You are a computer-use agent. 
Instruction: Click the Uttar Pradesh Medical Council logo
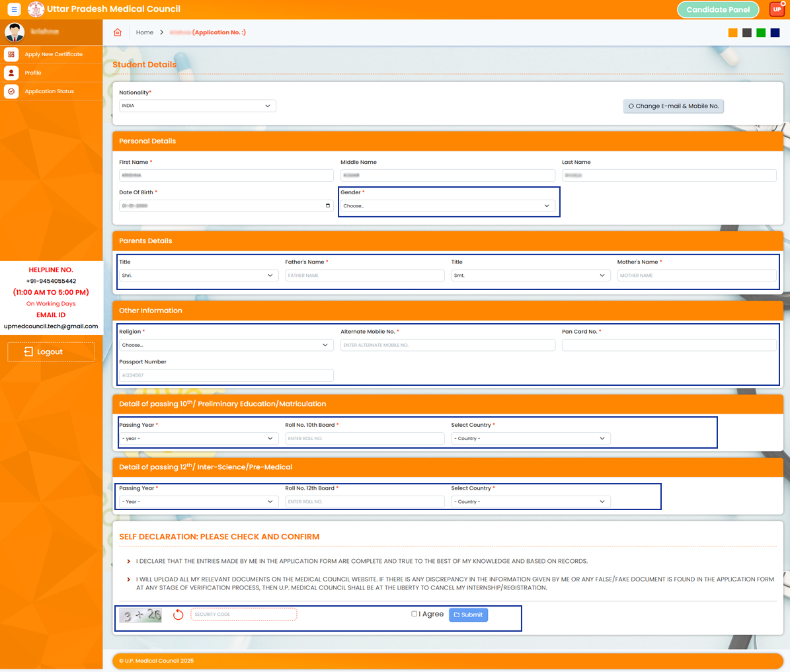tap(36, 9)
